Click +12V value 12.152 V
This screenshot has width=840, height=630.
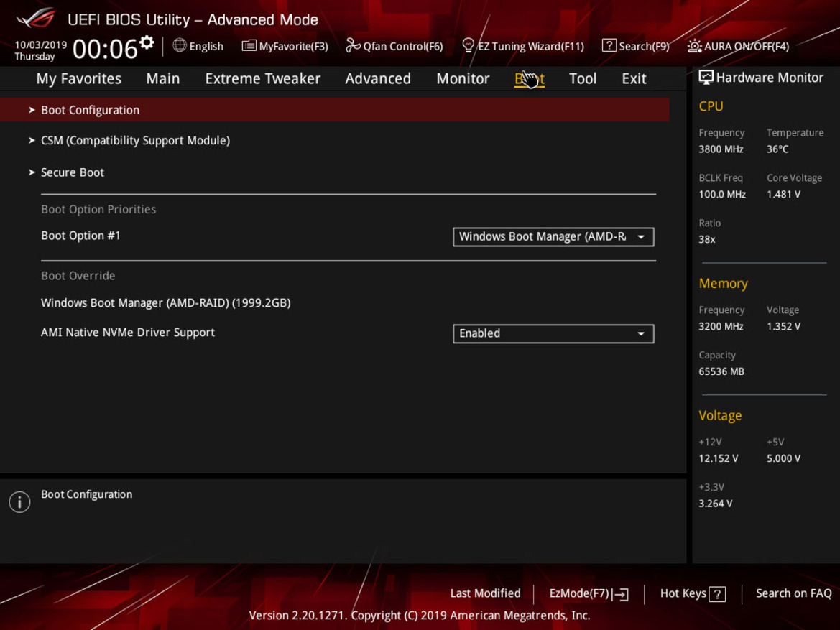[x=719, y=458]
